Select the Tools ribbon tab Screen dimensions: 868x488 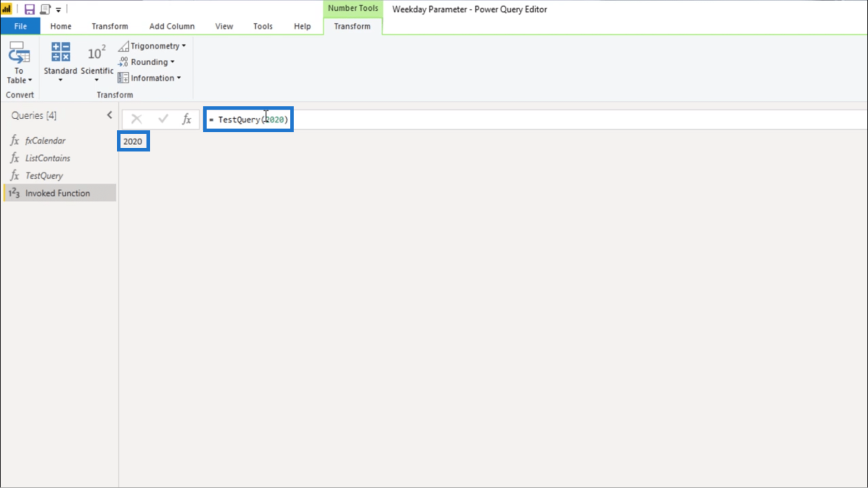tap(262, 26)
